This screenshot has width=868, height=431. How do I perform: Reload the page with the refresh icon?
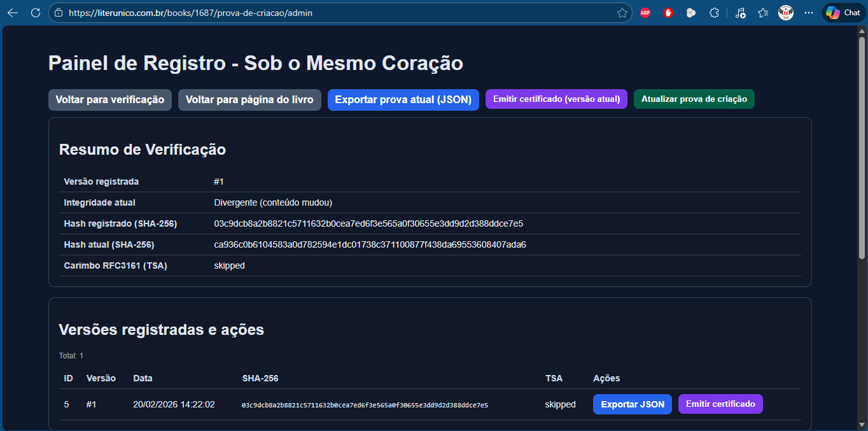pos(36,13)
